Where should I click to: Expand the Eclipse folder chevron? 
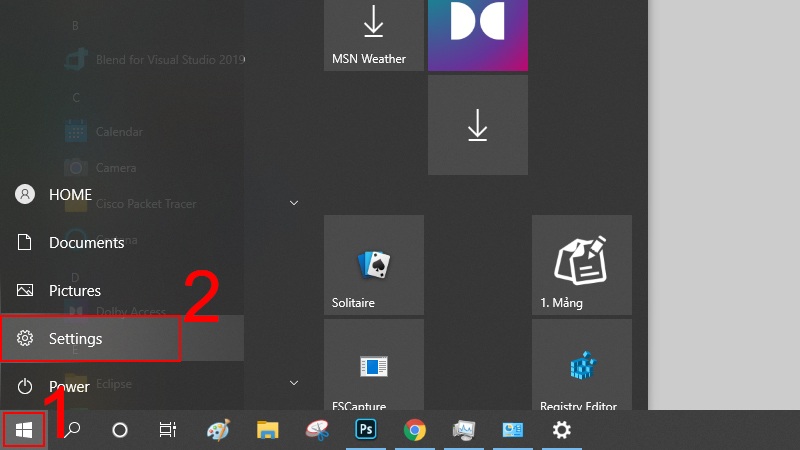tap(294, 382)
